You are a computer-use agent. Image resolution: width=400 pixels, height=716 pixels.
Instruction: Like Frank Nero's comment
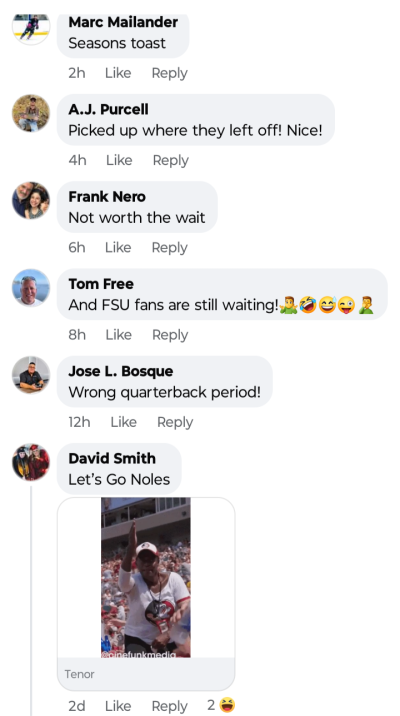(118, 247)
